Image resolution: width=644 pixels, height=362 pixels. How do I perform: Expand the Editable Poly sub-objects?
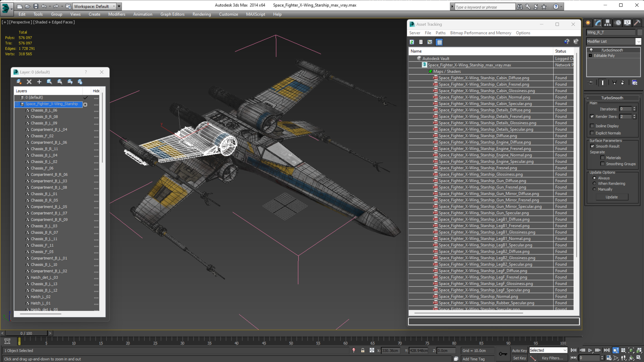[x=591, y=55]
